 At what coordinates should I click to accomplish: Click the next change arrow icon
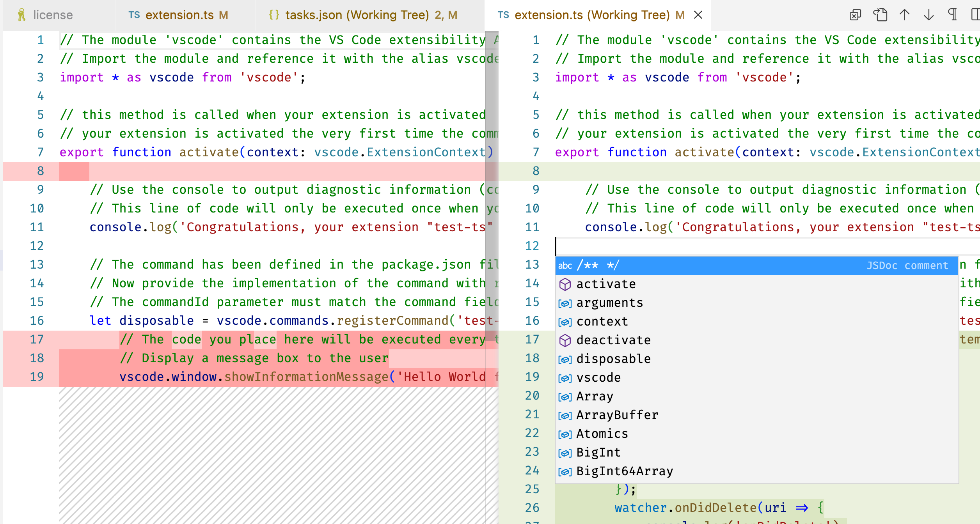coord(929,14)
